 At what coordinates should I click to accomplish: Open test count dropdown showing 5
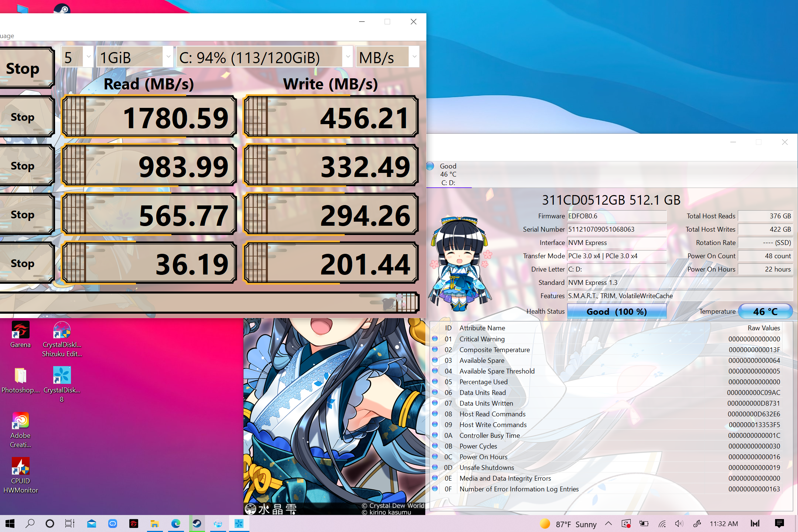(77, 57)
